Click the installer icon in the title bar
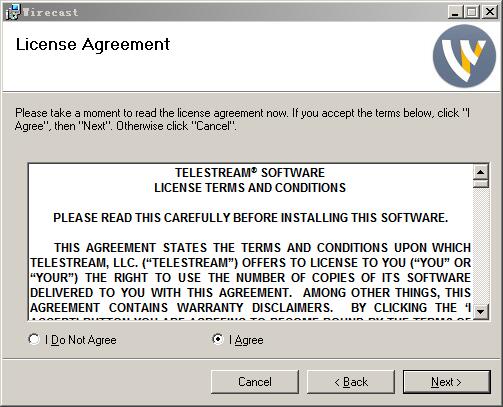Image resolution: width=503 pixels, height=407 pixels. pos(13,12)
